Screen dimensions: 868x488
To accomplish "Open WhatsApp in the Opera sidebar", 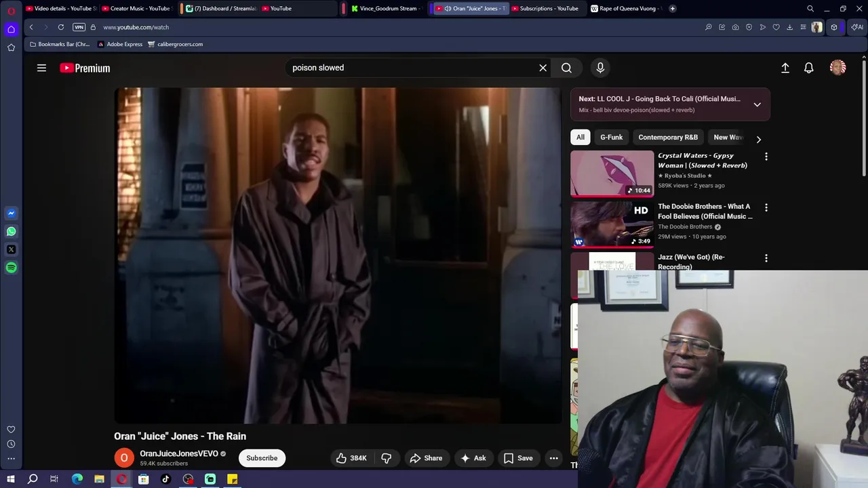I will [11, 231].
